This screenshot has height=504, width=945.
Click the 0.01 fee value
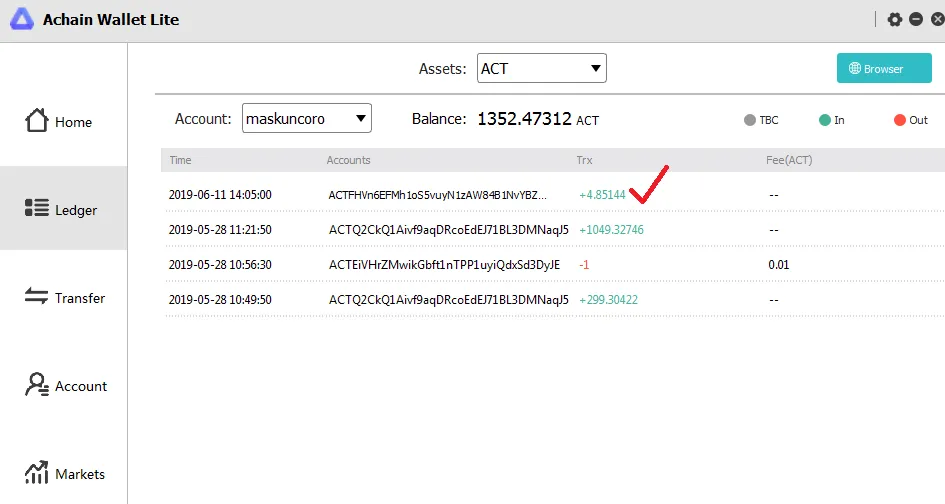(x=779, y=265)
